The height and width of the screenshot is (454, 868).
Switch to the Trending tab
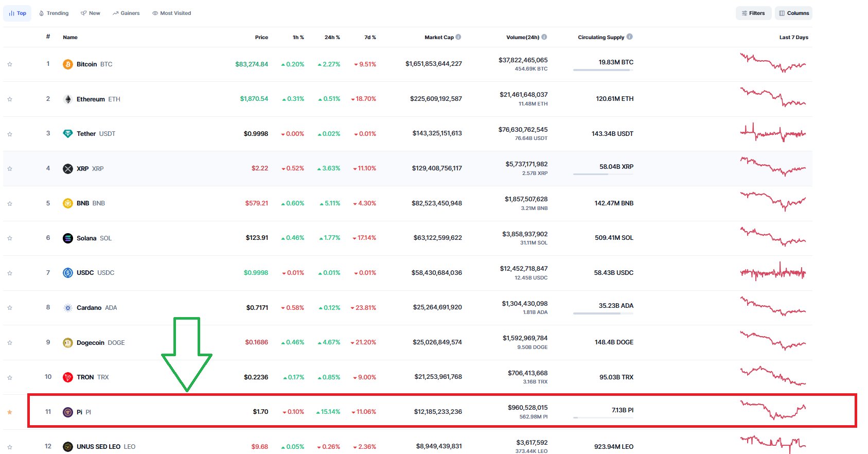54,13
